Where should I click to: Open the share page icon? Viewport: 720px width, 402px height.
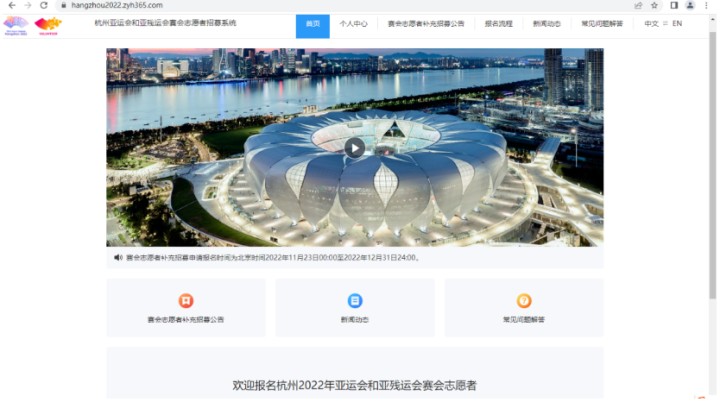coord(638,5)
